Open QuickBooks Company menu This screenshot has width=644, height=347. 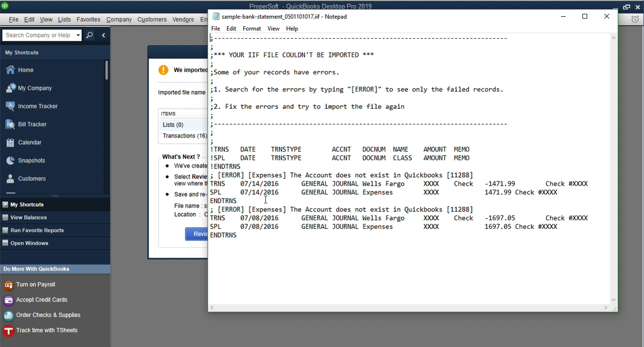coord(119,20)
